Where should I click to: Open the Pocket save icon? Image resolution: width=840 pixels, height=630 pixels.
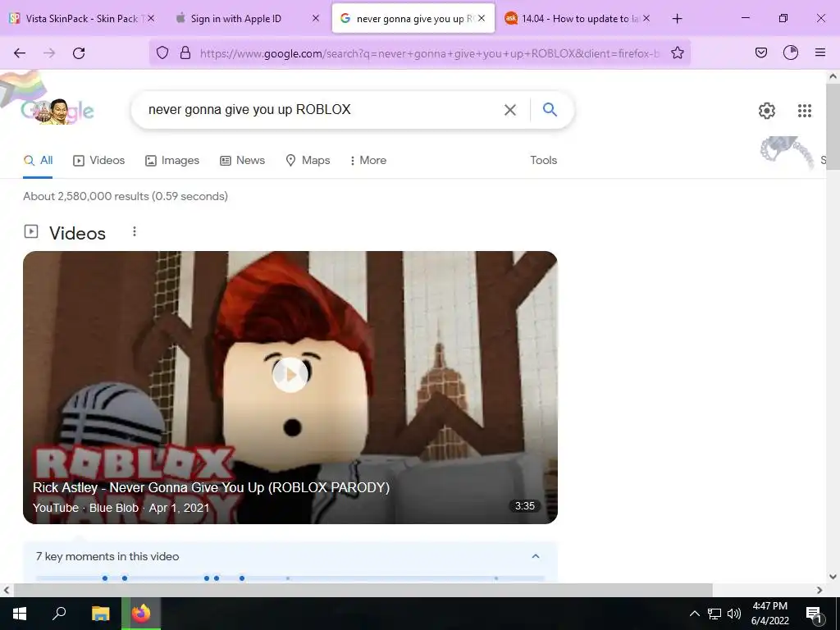coord(761,52)
